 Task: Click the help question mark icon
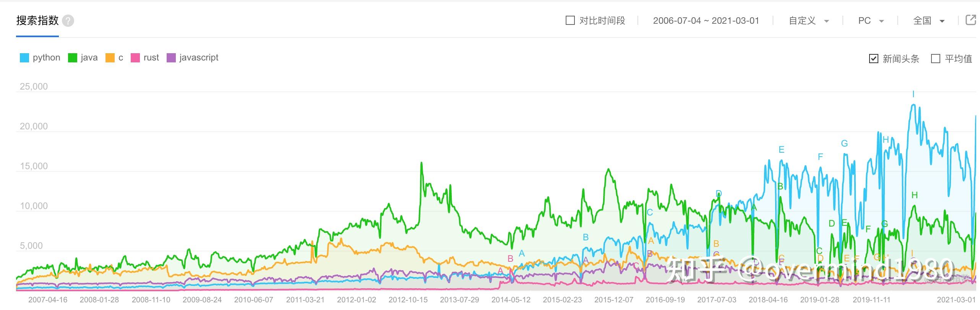click(x=68, y=21)
